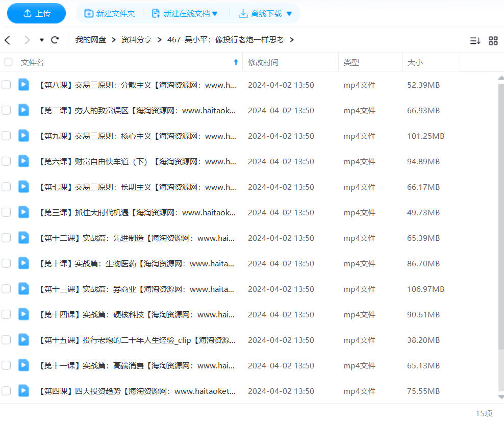Viewport: 504px width, 424px height.
Task: Expand chevron after 我的网盘 breadcrumb
Action: [x=113, y=40]
